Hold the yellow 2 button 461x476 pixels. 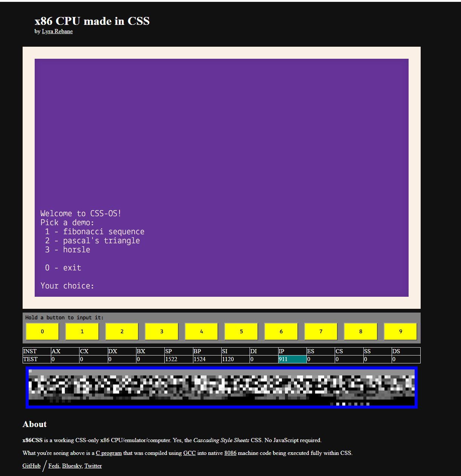[122, 331]
